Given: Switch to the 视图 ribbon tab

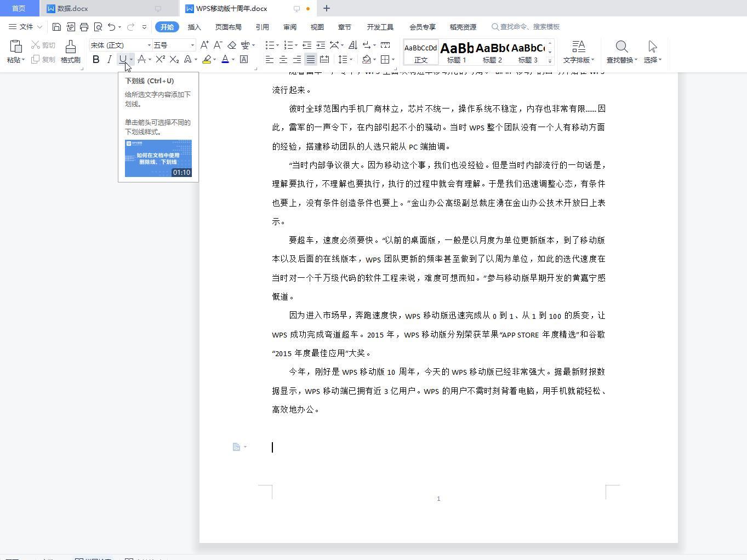Looking at the screenshot, I should point(317,27).
